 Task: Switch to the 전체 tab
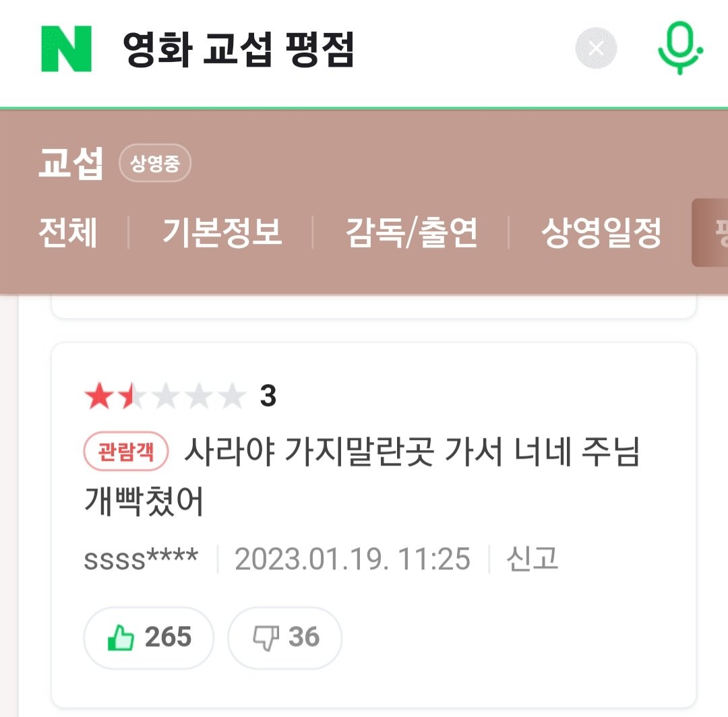68,233
